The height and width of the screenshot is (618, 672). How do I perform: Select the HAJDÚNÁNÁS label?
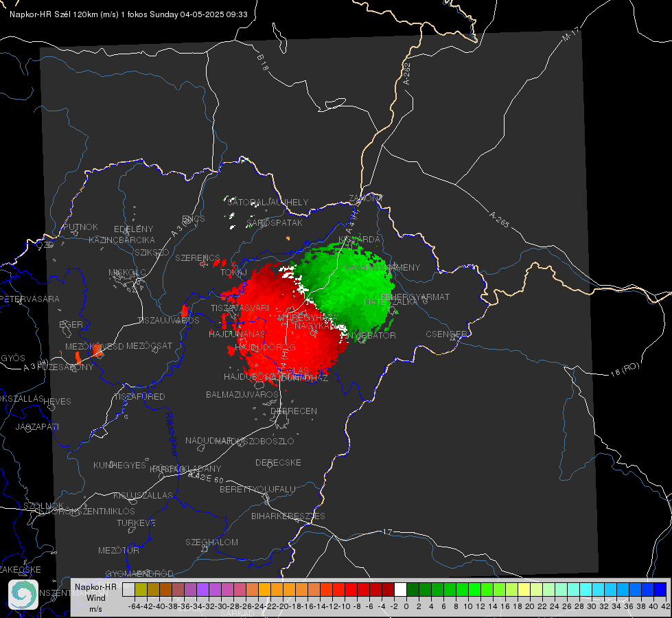(x=237, y=334)
